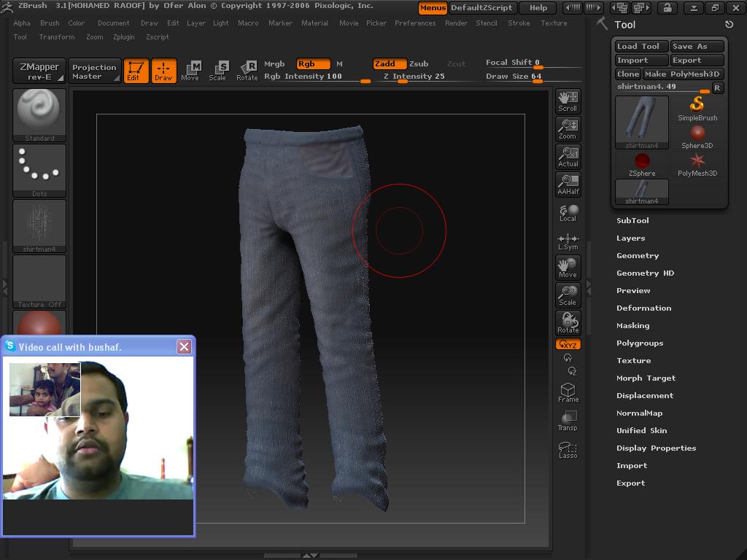Open the Zplugin menu
The width and height of the screenshot is (747, 560).
[x=124, y=36]
